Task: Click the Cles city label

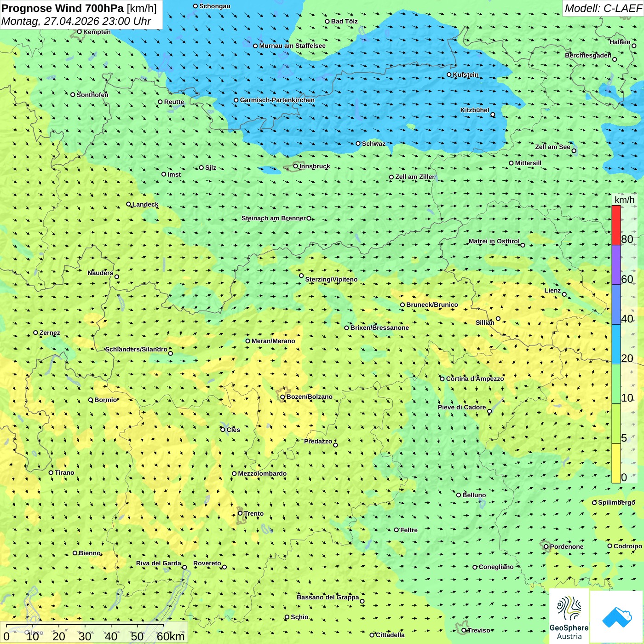Action: pyautogui.click(x=233, y=430)
